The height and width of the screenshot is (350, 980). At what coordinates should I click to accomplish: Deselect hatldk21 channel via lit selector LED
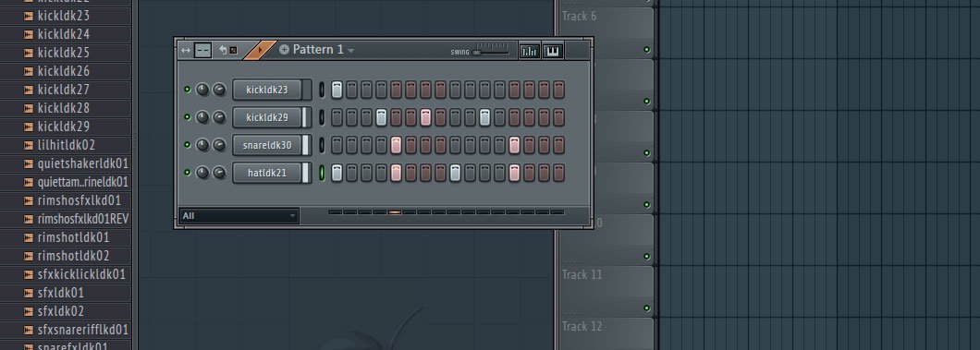[322, 172]
